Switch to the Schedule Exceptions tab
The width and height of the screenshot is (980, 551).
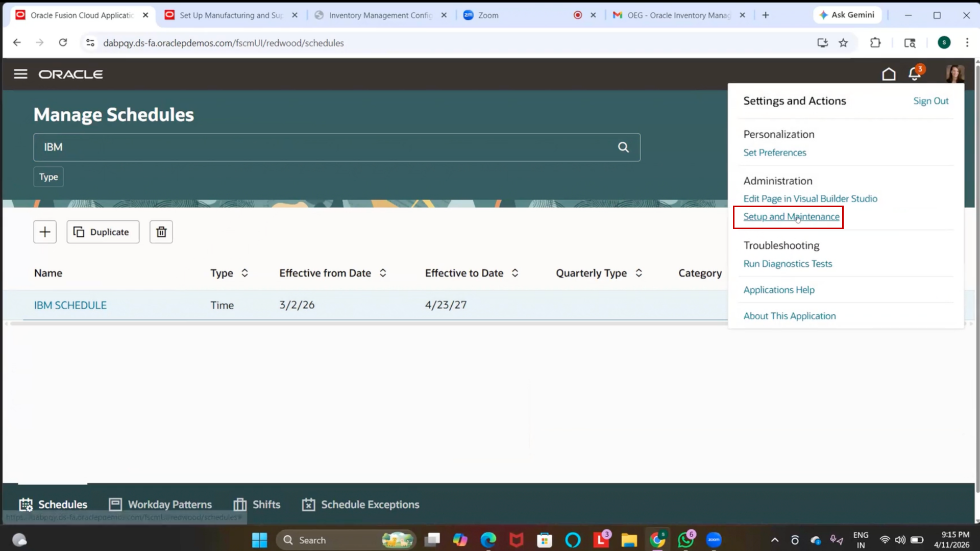360,505
